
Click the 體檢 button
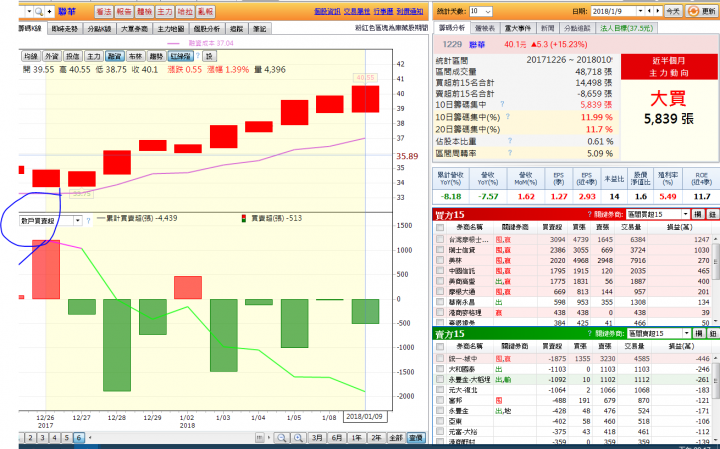(145, 11)
